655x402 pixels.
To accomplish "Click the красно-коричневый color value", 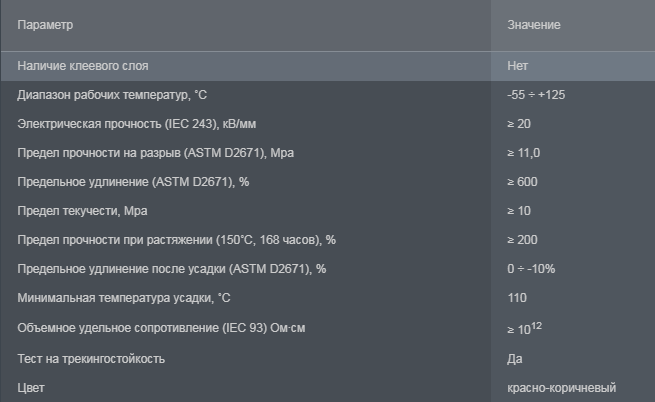I will [x=561, y=388].
